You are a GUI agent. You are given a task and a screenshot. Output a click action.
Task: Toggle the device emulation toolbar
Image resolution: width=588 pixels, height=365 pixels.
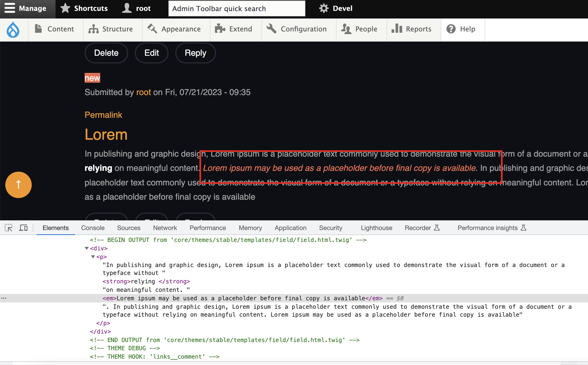(x=23, y=228)
